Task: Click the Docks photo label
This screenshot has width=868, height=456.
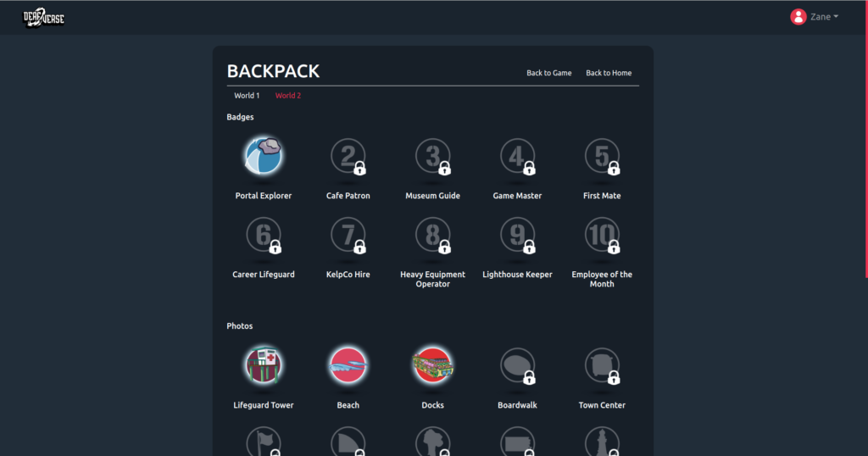Action: click(x=433, y=405)
